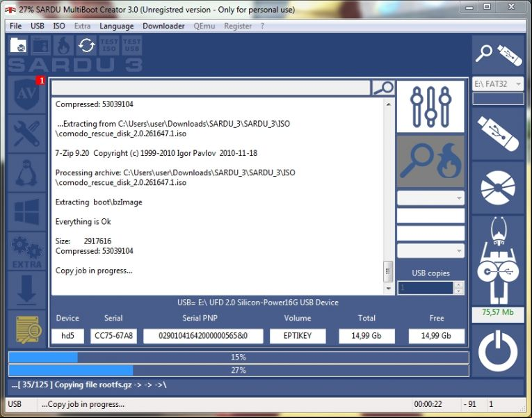Click the sliders settings icon

430,106
